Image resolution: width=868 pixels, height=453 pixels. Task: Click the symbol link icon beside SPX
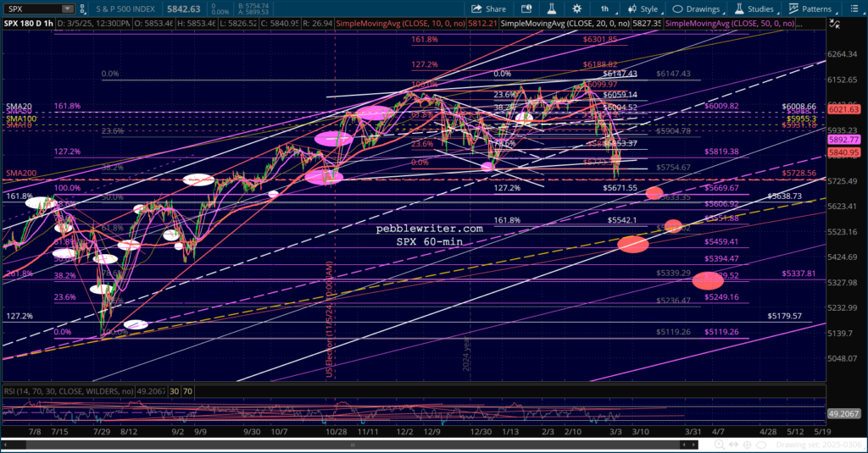pyautogui.click(x=82, y=8)
